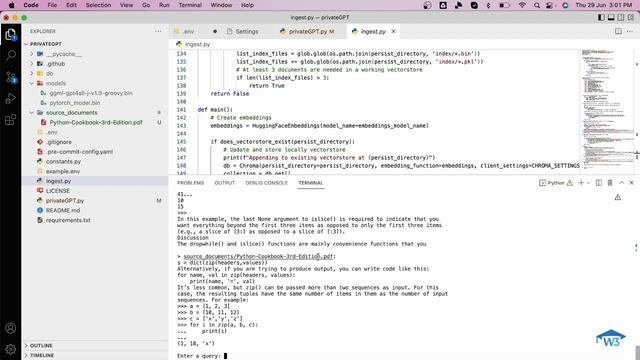Open the new terminal launch profile dropdown

[588, 183]
